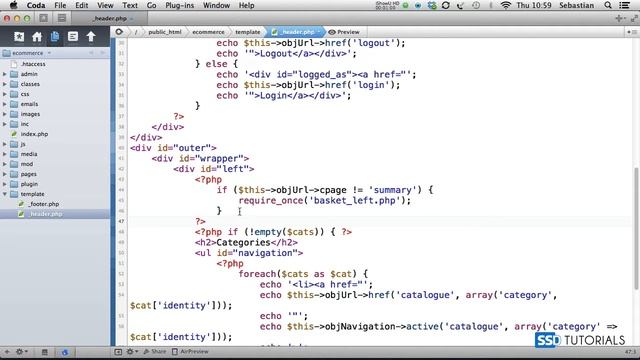640x360 pixels.
Task: Open the Help menu
Action: [x=246, y=5]
